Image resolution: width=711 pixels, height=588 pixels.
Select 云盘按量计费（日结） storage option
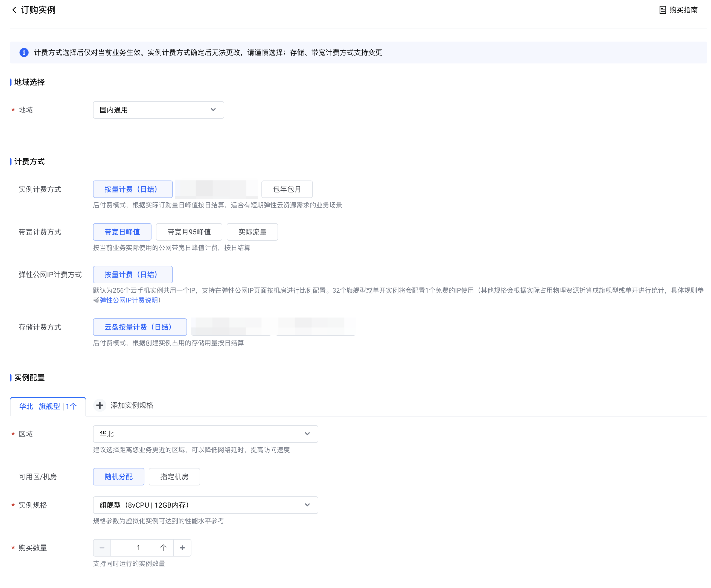click(x=140, y=327)
